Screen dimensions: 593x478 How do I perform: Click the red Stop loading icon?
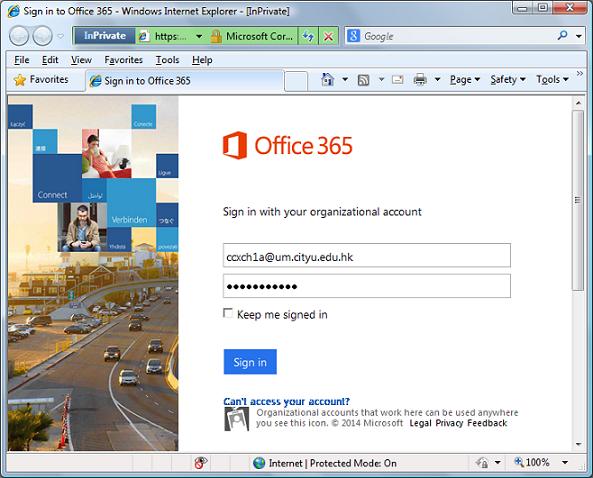(328, 36)
